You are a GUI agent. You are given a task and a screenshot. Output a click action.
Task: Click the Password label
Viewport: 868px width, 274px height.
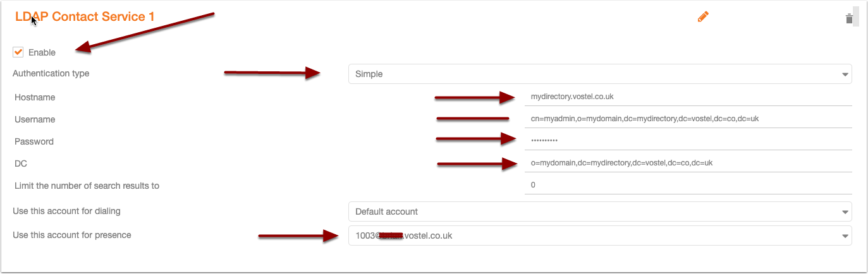(x=34, y=141)
